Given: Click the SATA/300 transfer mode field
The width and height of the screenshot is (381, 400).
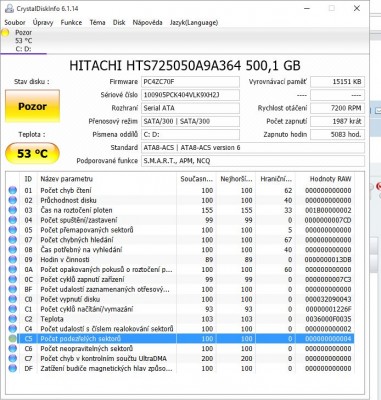Looking at the screenshot, I should click(x=190, y=121).
